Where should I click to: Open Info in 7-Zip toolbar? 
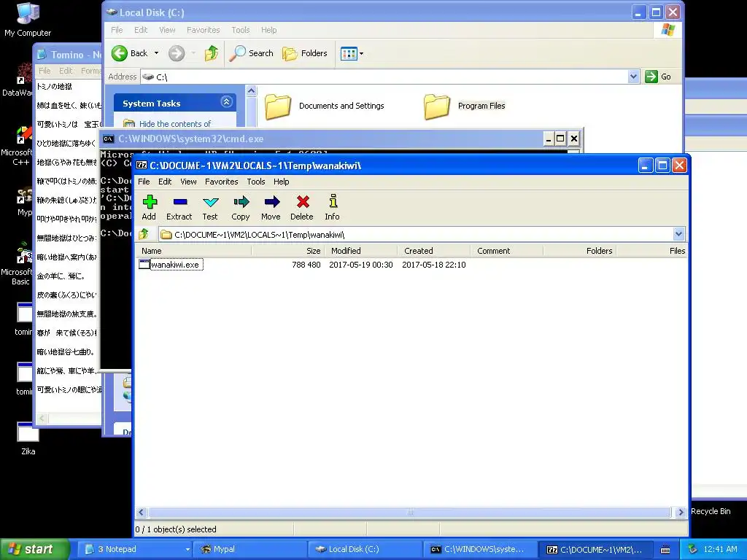pyautogui.click(x=333, y=208)
